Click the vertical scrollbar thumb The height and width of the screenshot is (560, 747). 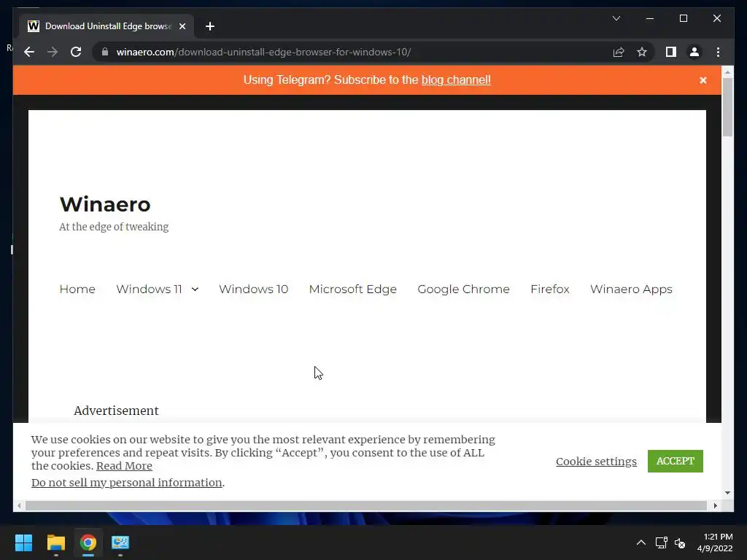point(727,107)
